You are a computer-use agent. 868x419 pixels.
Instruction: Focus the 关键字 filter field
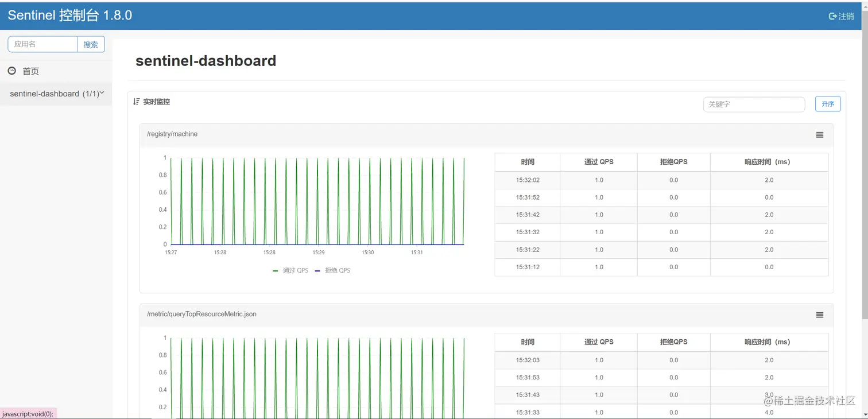point(754,104)
